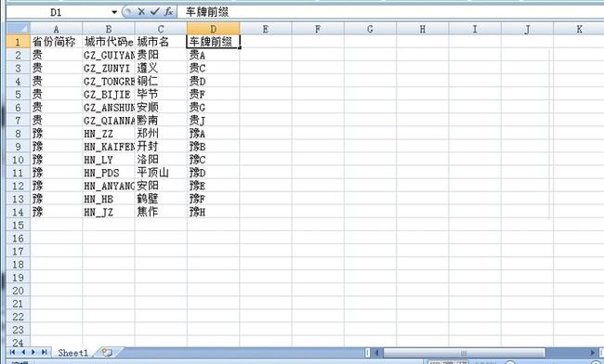Select the city cell 贵阳
This screenshot has height=364, width=604.
(x=161, y=55)
